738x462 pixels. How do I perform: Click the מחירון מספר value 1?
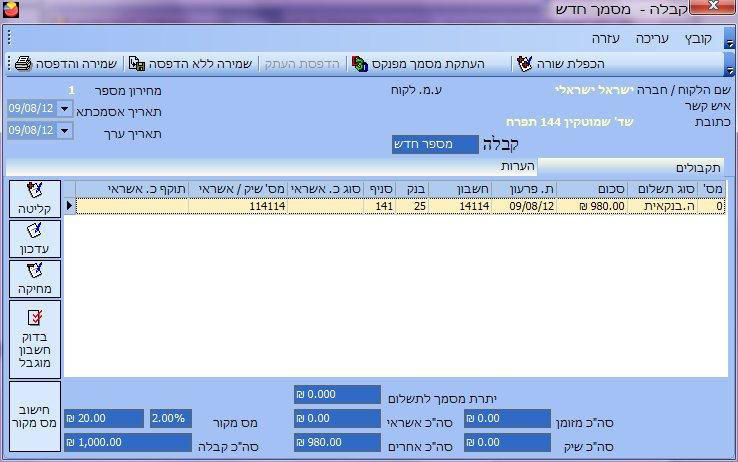(x=71, y=90)
